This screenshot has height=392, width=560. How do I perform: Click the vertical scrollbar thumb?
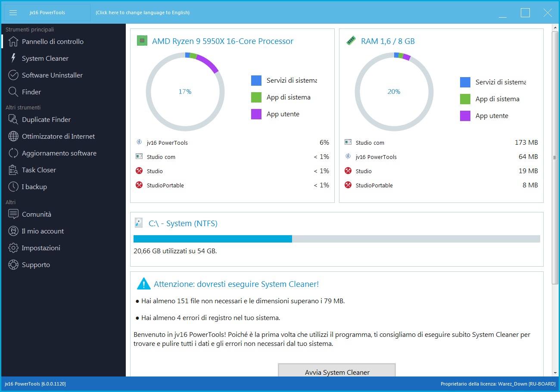point(555,157)
